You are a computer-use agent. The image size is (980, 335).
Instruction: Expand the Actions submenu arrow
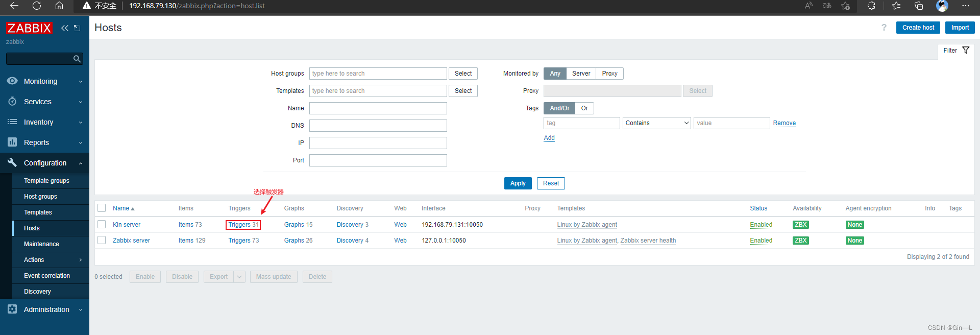click(81, 260)
